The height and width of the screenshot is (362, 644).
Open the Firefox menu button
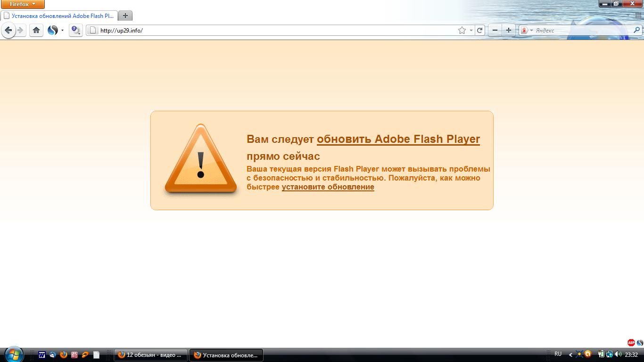pyautogui.click(x=23, y=4)
